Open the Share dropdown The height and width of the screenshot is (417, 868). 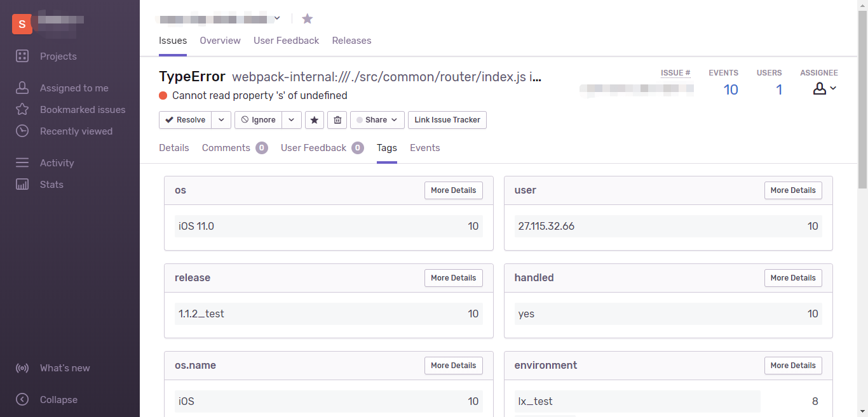(x=377, y=120)
